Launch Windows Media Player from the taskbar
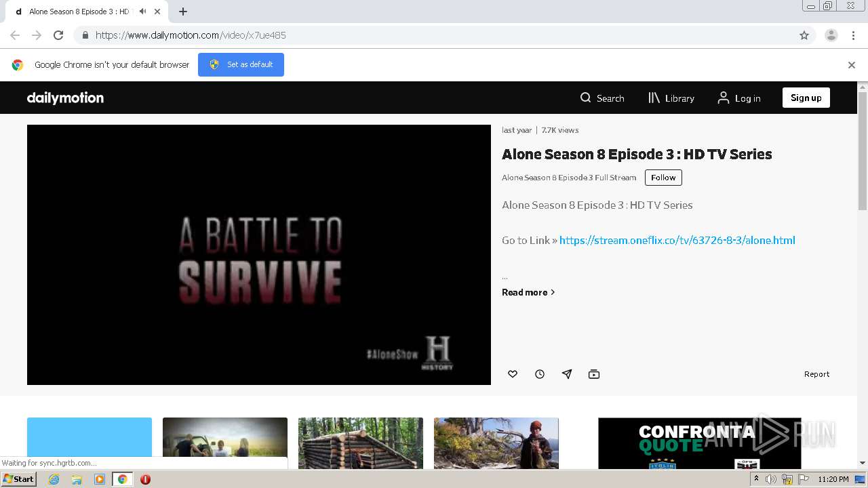 (x=100, y=479)
